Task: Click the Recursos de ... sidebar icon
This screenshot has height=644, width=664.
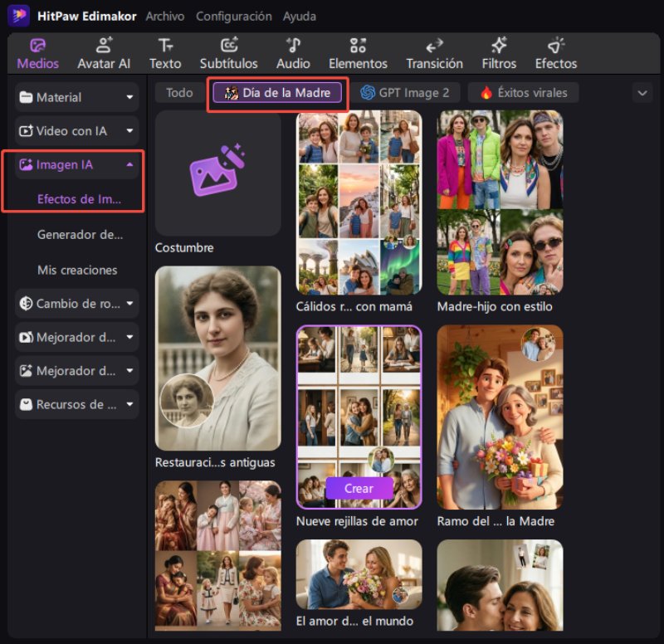Action: click(26, 404)
